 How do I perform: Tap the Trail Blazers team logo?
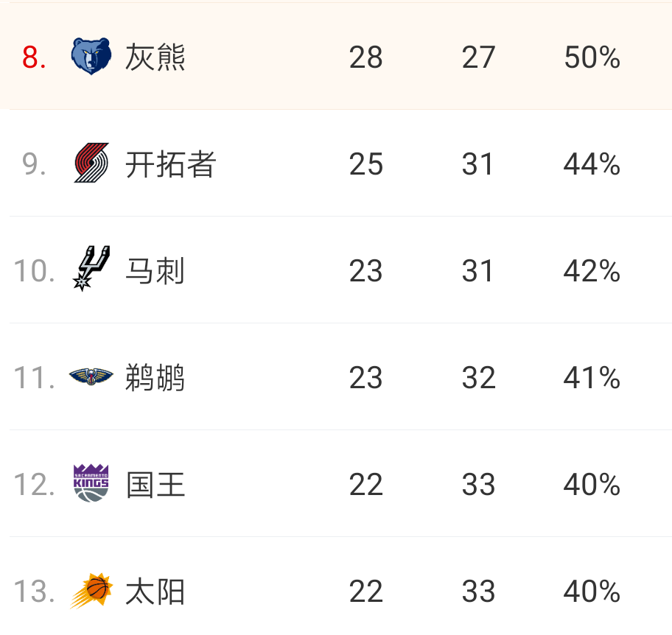(91, 163)
